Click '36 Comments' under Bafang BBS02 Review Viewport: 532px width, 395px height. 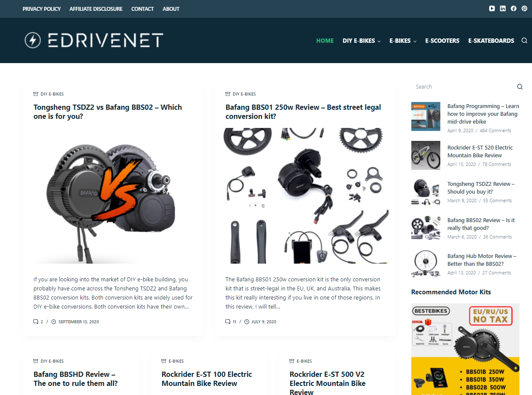497,237
